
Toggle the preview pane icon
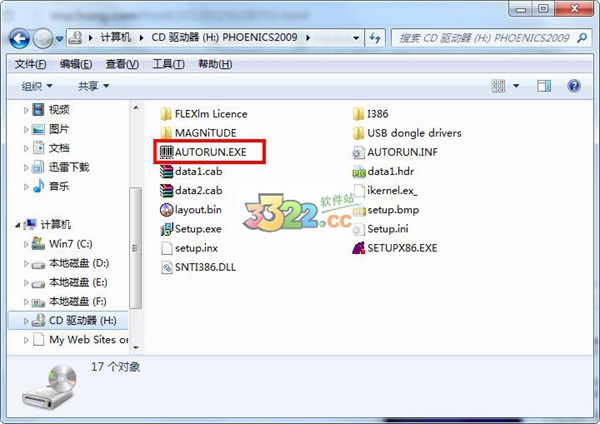pyautogui.click(x=544, y=86)
